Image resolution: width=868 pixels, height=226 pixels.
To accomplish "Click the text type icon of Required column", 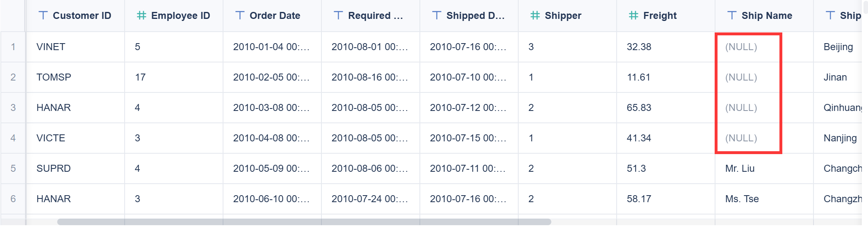I will pyautogui.click(x=338, y=16).
